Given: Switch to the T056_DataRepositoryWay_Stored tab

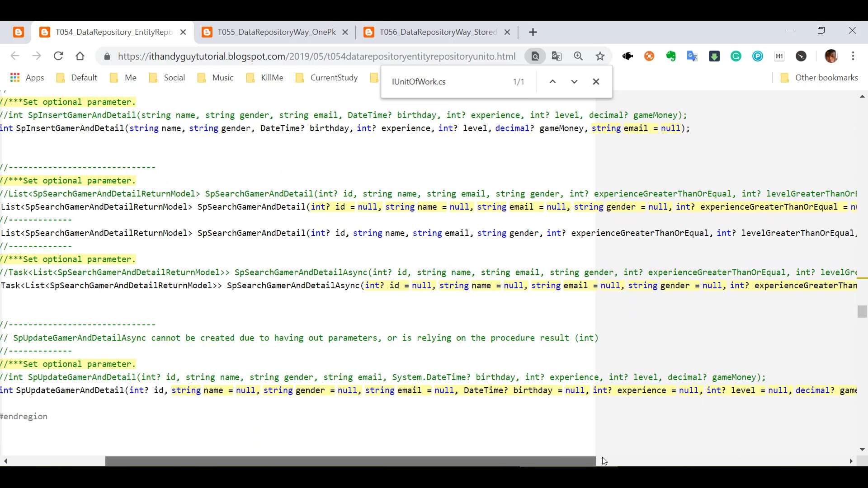Looking at the screenshot, I should 438,32.
